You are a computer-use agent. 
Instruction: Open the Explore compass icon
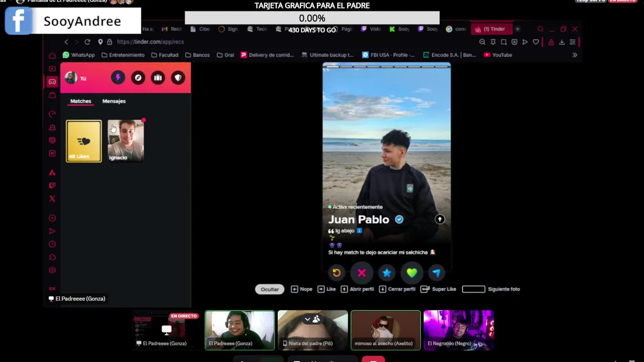[138, 77]
